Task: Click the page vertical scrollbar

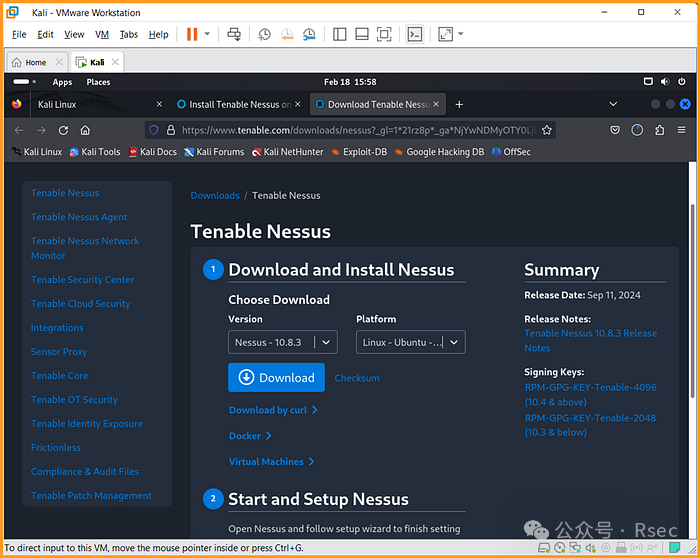Action: [692, 301]
